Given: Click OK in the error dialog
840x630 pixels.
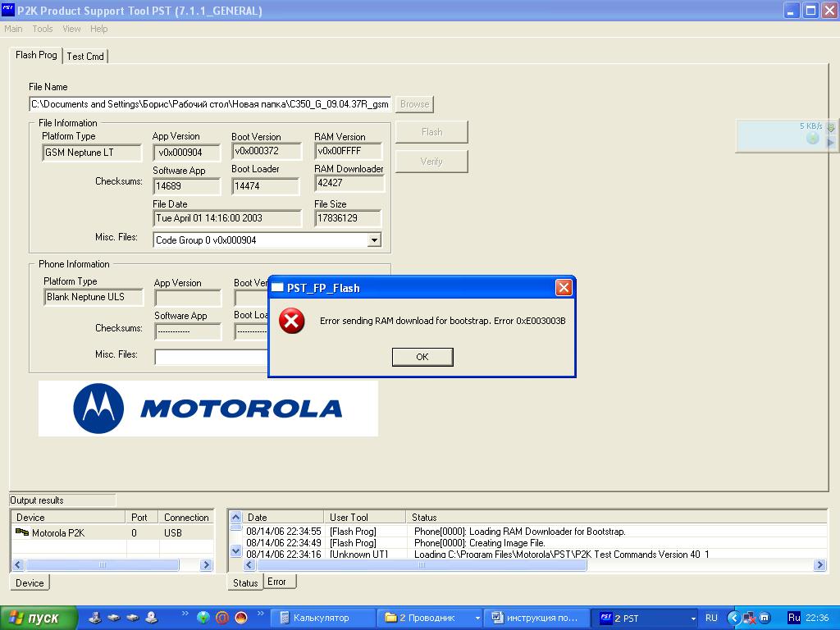Looking at the screenshot, I should 422,357.
